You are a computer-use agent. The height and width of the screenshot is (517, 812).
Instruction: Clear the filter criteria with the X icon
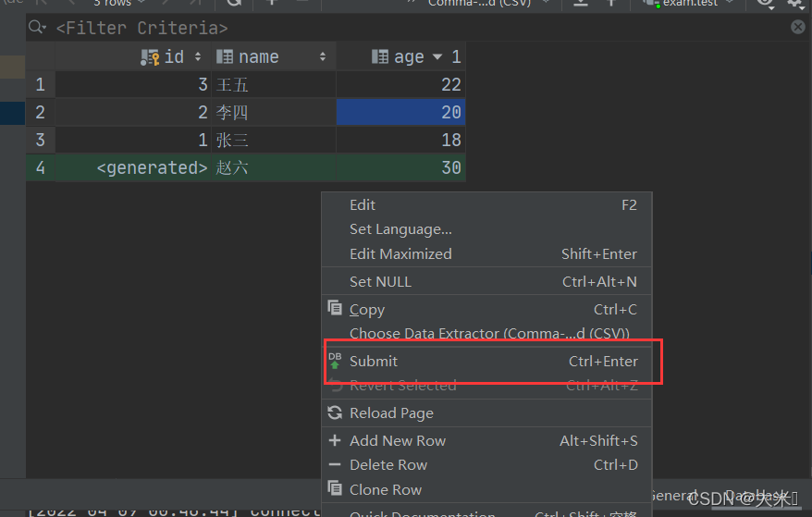[x=798, y=27]
